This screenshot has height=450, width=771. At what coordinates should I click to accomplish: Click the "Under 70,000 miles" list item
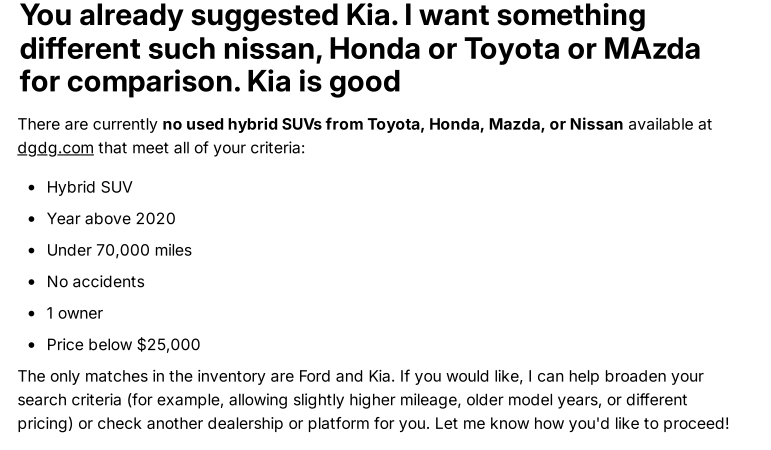click(x=119, y=250)
